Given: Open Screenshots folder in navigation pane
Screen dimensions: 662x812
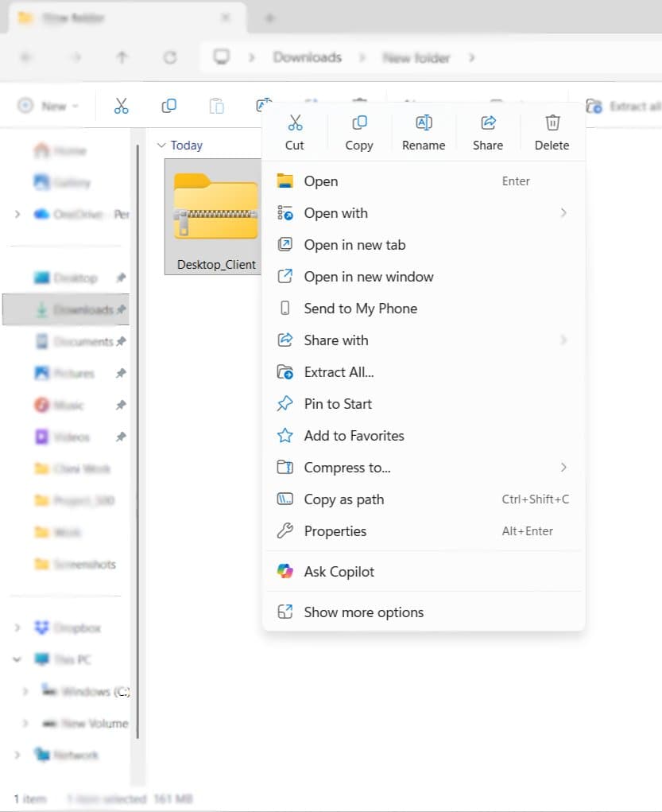Looking at the screenshot, I should tap(75, 564).
